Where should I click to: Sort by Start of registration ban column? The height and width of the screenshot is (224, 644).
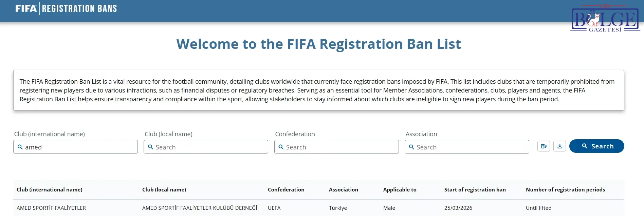(x=475, y=189)
